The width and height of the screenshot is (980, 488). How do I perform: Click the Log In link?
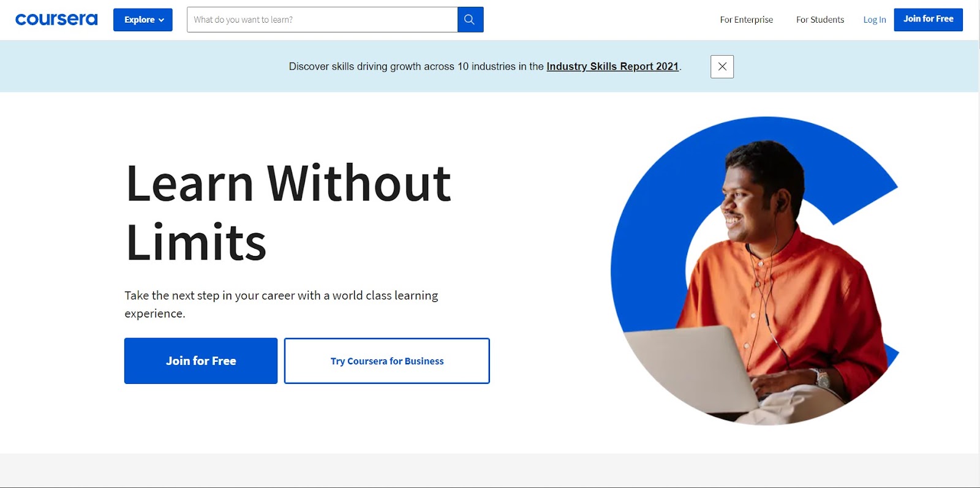pos(875,20)
